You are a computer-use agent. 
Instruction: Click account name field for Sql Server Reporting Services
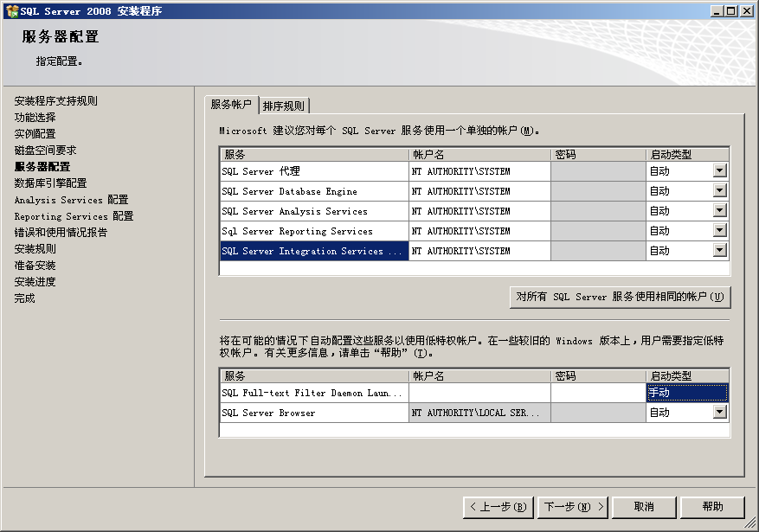coord(479,231)
